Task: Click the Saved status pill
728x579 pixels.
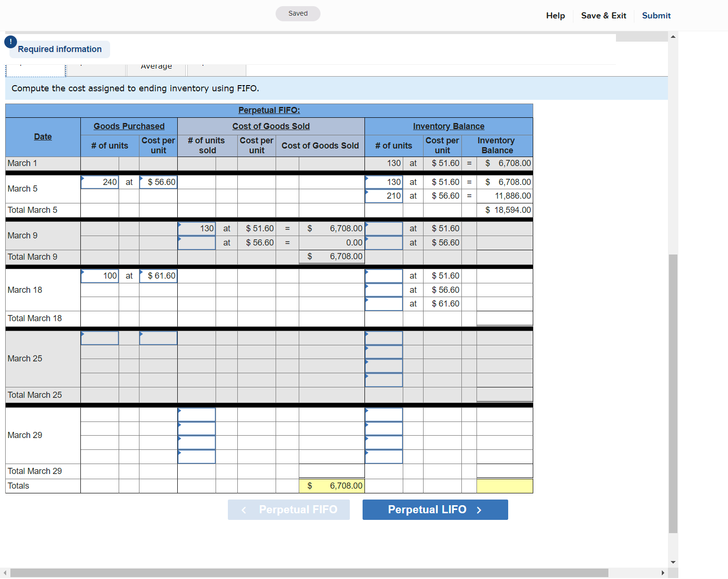Action: pos(298,14)
